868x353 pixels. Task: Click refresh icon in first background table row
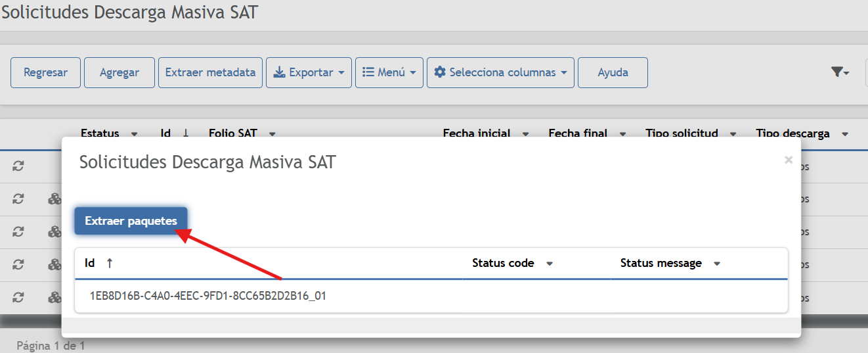(x=18, y=166)
